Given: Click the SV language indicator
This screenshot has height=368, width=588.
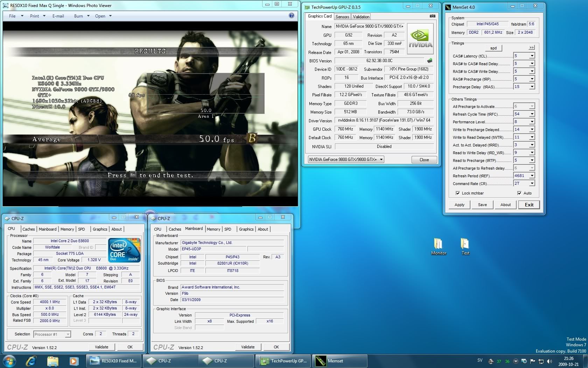Looking at the screenshot, I should click(x=480, y=360).
